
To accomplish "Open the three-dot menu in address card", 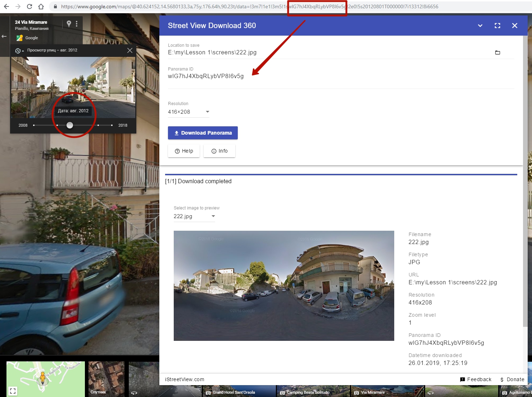I will click(77, 24).
